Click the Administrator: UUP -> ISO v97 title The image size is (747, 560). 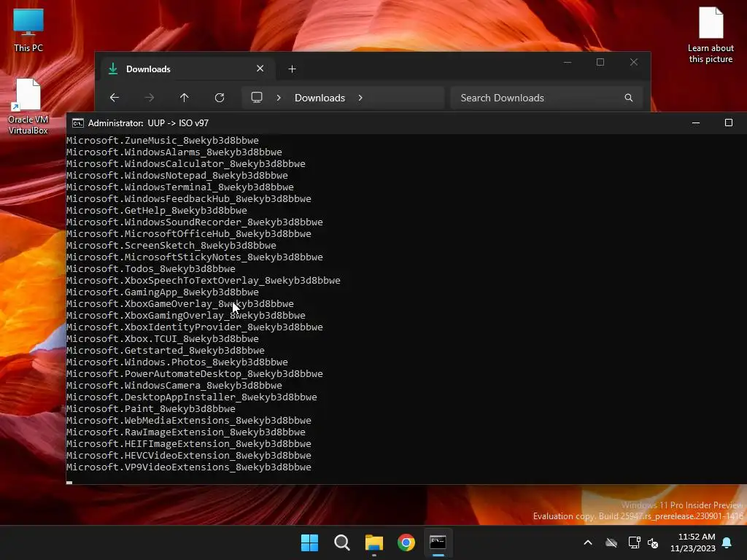[x=148, y=122]
